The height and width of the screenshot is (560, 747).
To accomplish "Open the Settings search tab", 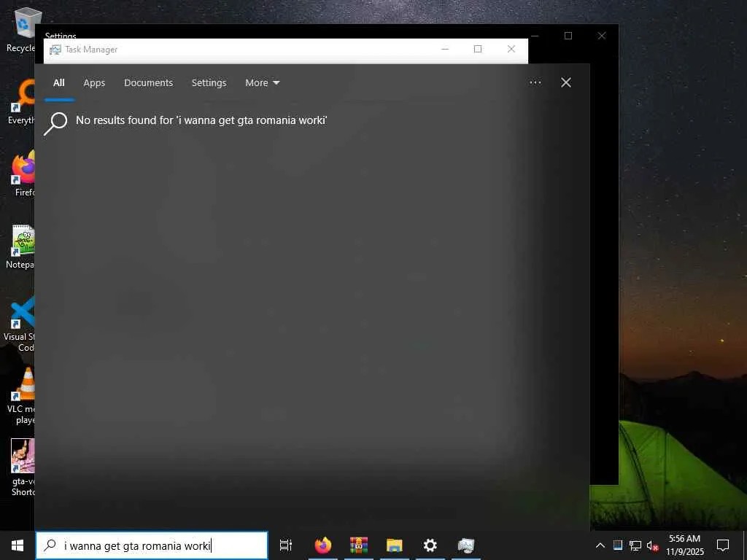I will tap(209, 83).
